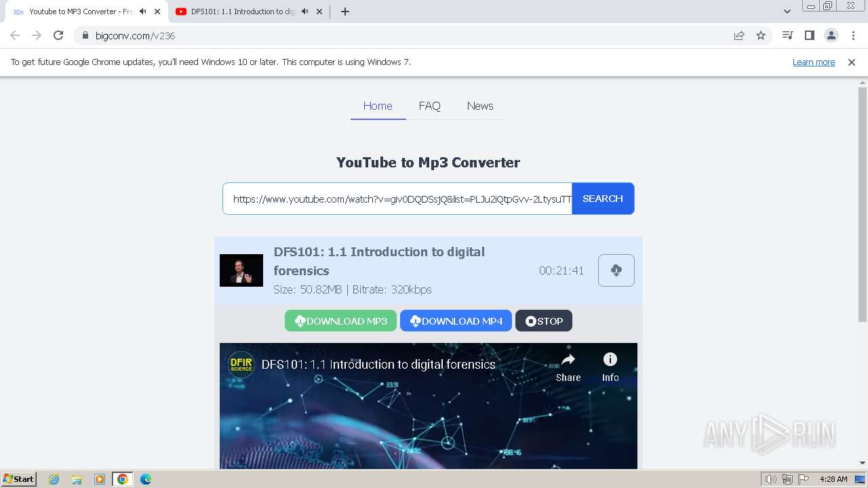Open network status tray icon
The image size is (868, 488).
coord(787,479)
